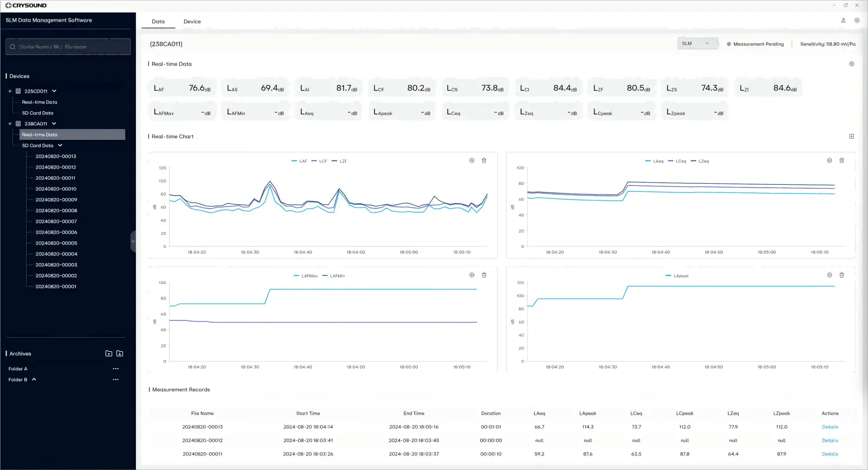Toggle LZeq series in the chart legend

coord(700,161)
